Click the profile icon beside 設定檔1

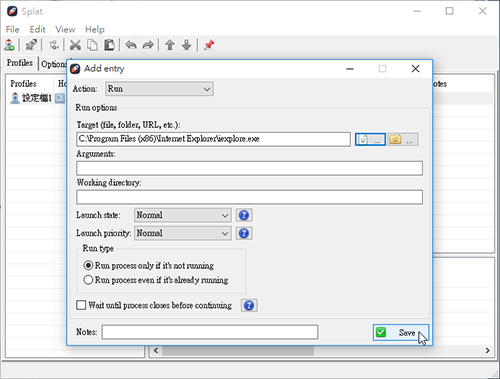(15, 98)
